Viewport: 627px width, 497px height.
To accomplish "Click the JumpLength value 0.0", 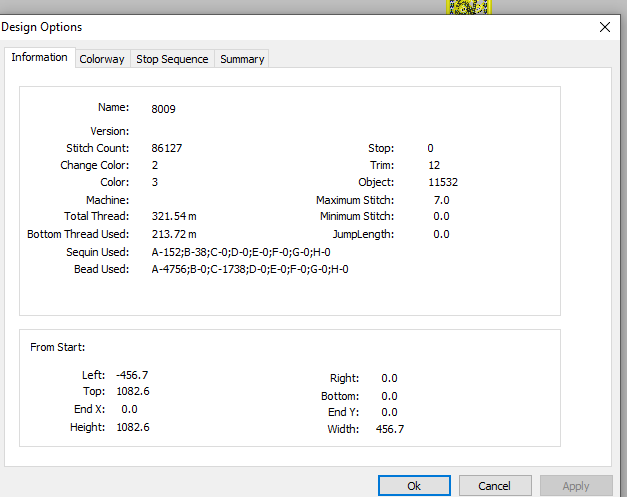I will point(441,234).
